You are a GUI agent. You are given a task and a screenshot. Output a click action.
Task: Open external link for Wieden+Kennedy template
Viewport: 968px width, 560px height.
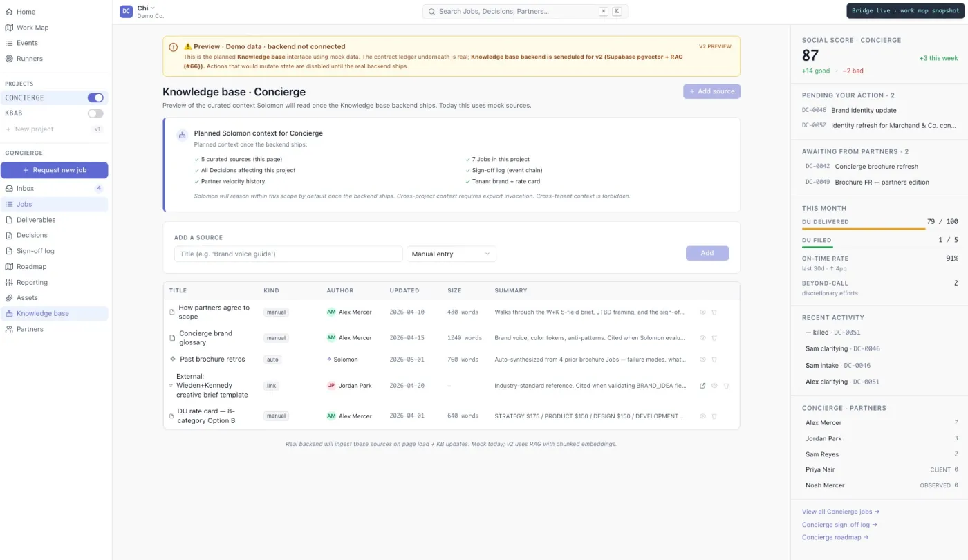click(702, 386)
